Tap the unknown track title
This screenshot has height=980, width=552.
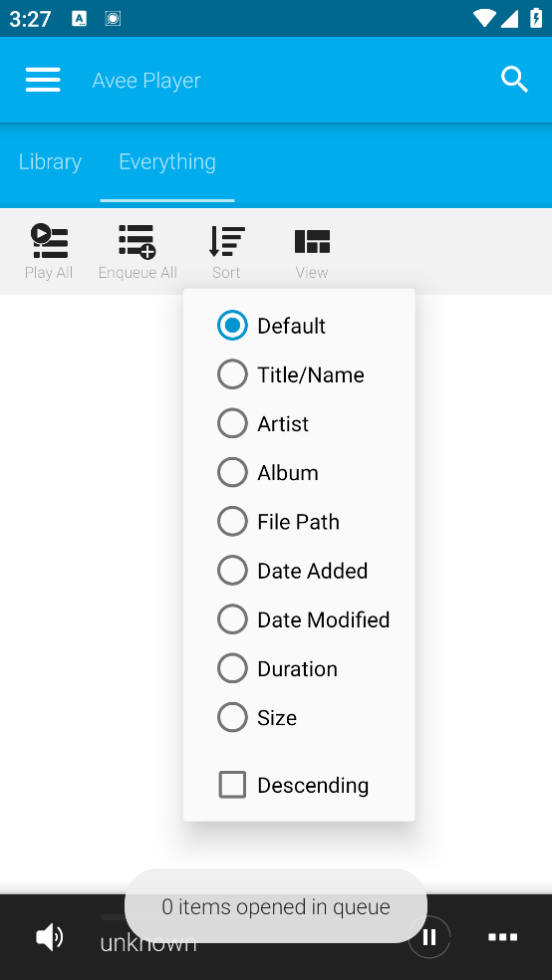coord(148,942)
